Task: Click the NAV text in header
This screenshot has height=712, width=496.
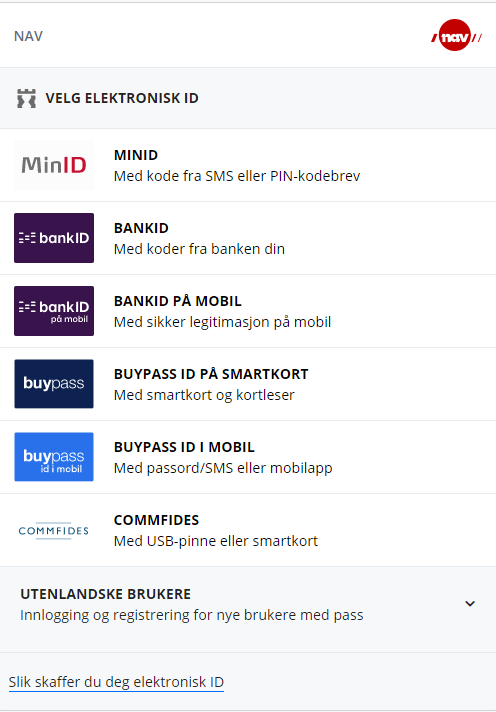Action: [28, 36]
